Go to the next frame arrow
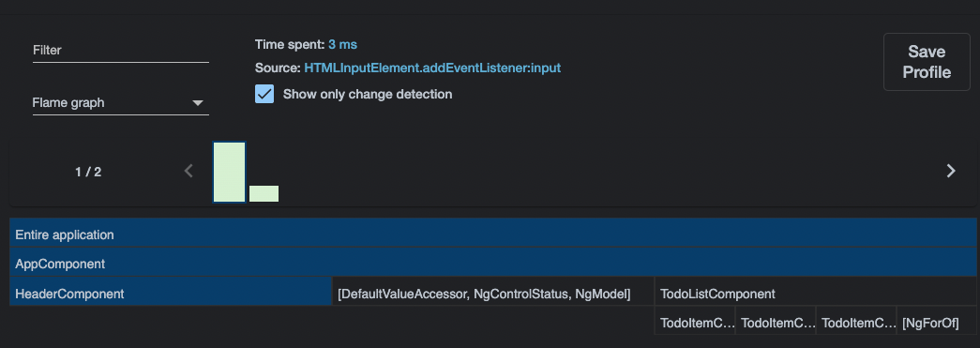This screenshot has height=348, width=980. [951, 171]
